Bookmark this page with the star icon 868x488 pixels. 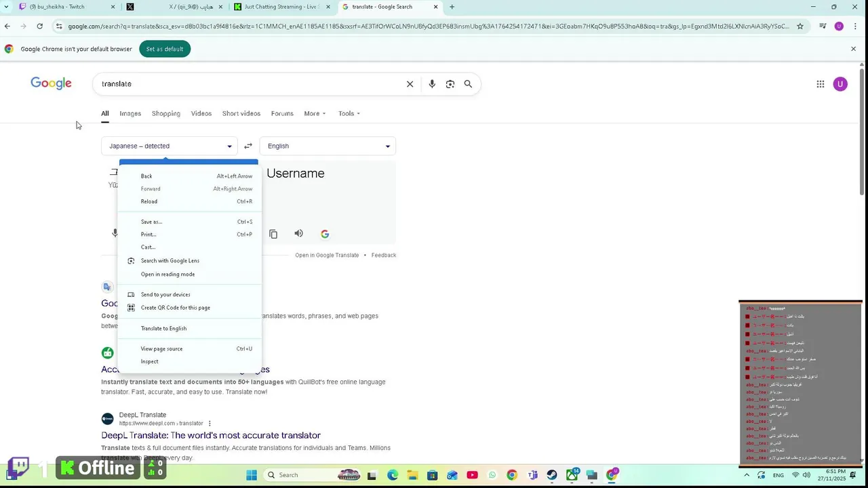pos(800,26)
